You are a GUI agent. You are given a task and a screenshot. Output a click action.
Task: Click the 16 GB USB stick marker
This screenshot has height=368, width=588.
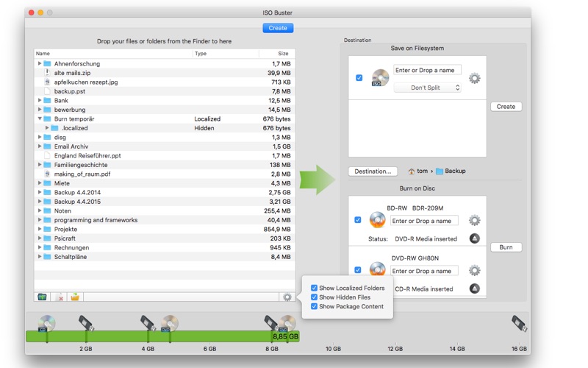(520, 323)
